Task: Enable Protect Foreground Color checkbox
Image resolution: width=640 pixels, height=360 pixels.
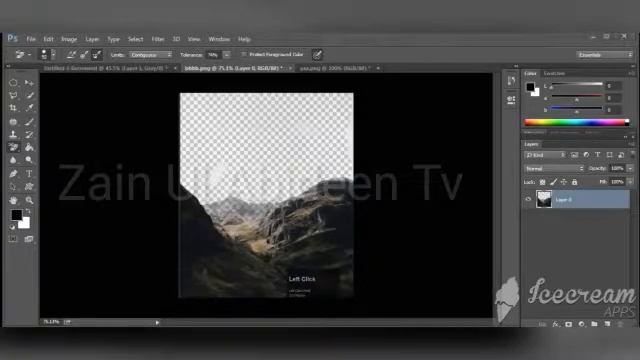Action: 244,54
